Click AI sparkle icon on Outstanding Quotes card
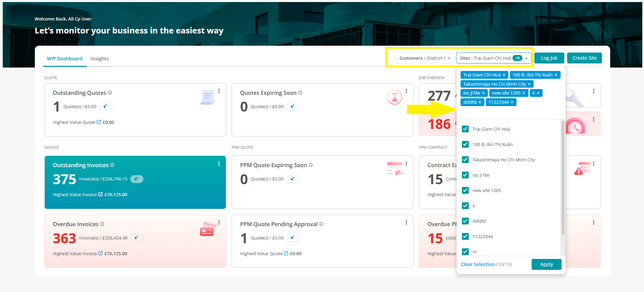The width and height of the screenshot is (644, 292). click(x=106, y=106)
